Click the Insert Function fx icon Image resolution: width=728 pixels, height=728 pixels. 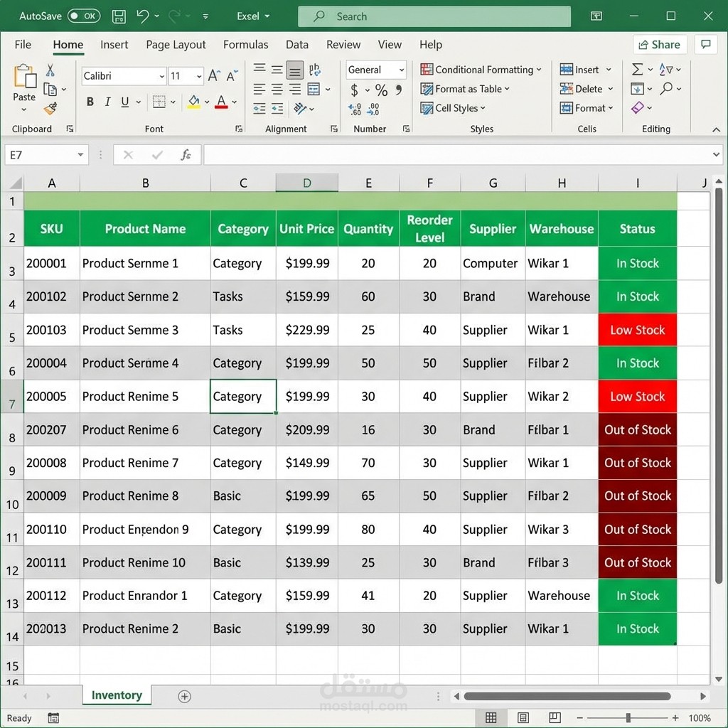click(x=186, y=154)
